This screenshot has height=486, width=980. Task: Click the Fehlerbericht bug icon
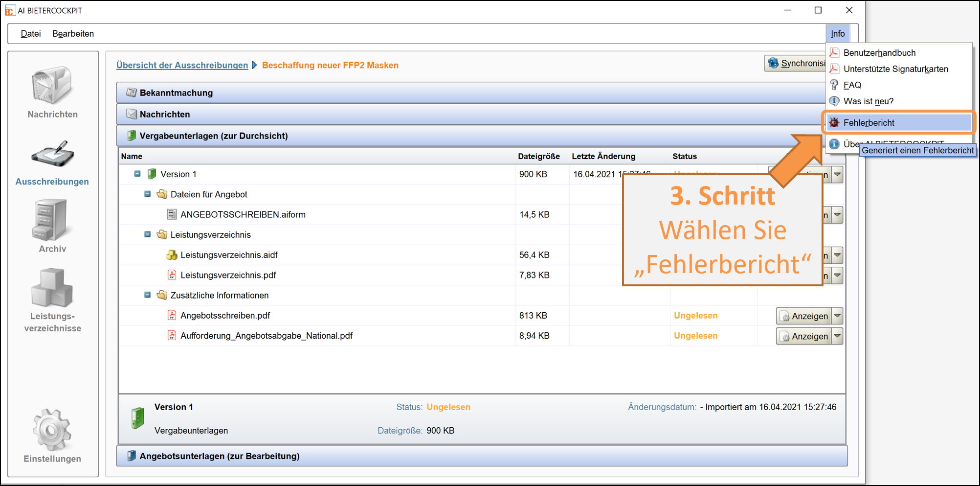834,122
